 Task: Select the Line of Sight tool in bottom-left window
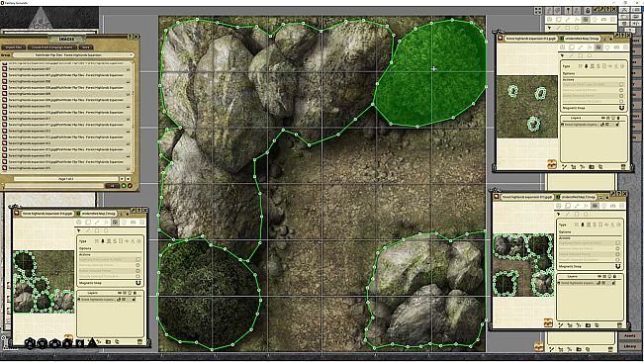pos(115,223)
